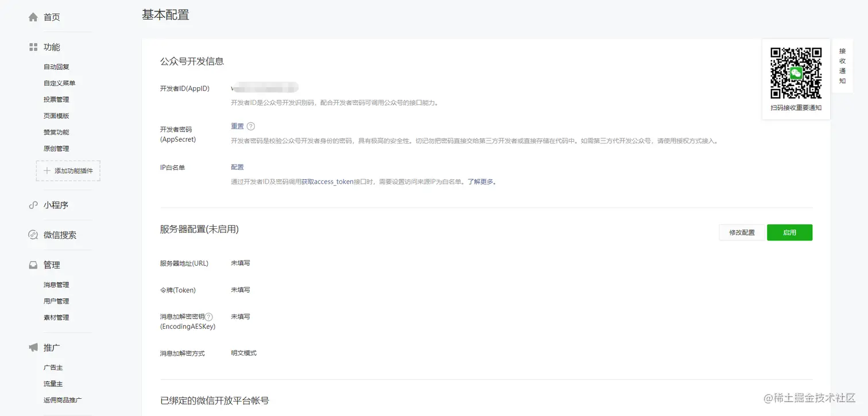Click the 微信搜索 icon
The width and height of the screenshot is (868, 416).
coord(33,235)
